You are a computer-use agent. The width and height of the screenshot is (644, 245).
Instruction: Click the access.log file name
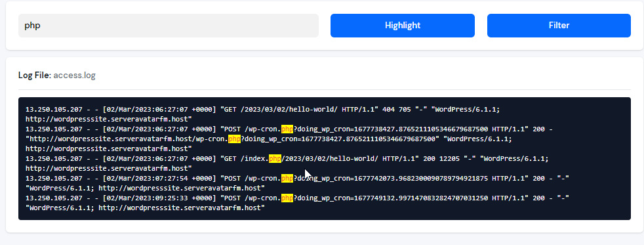coord(74,76)
